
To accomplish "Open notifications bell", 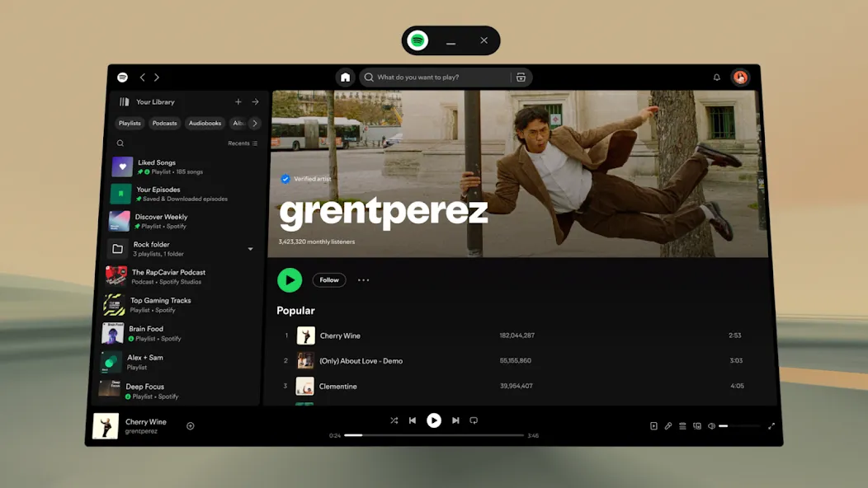I will click(716, 77).
